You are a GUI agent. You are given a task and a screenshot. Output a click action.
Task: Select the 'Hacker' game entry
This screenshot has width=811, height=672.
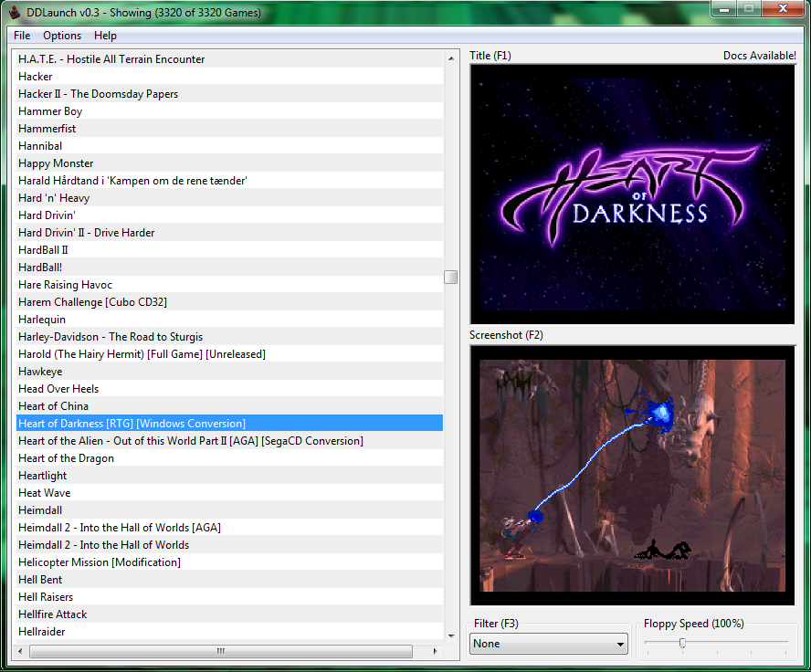click(x=229, y=77)
